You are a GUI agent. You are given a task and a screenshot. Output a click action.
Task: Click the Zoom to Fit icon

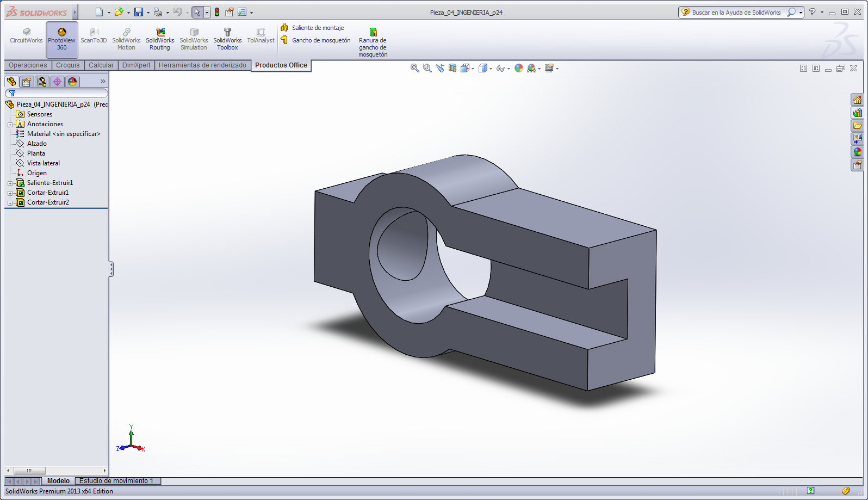(414, 68)
